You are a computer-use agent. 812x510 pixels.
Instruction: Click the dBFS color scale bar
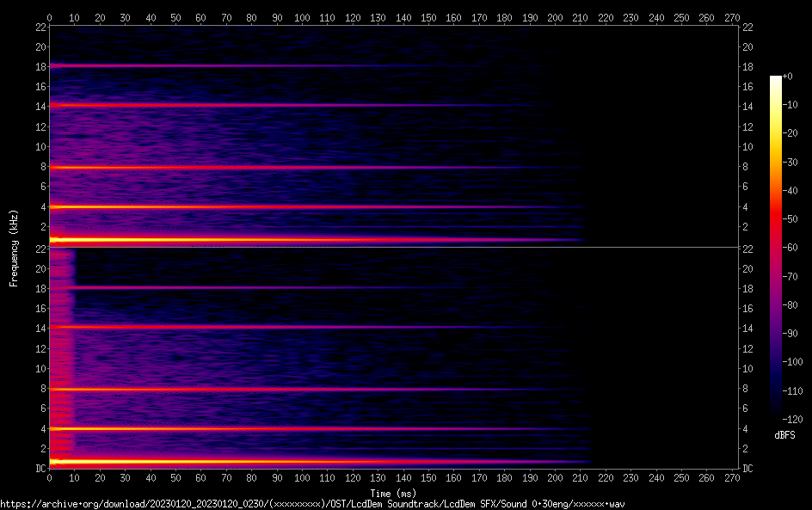[x=776, y=249]
